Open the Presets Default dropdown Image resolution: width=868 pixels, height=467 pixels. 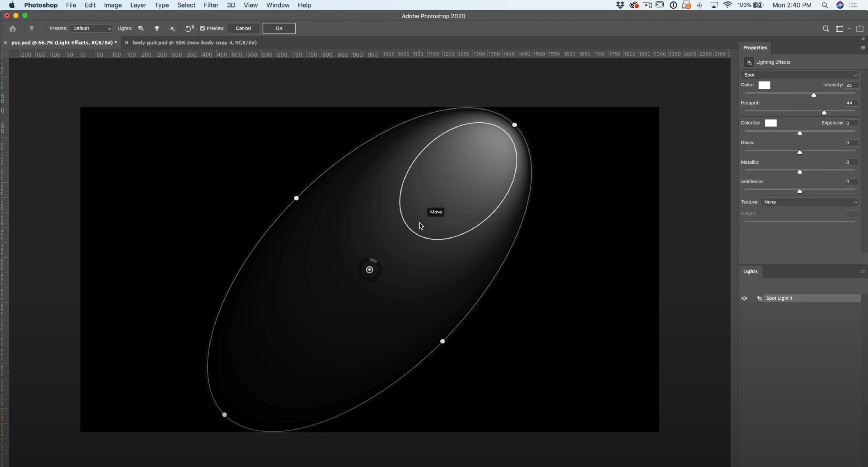(91, 29)
